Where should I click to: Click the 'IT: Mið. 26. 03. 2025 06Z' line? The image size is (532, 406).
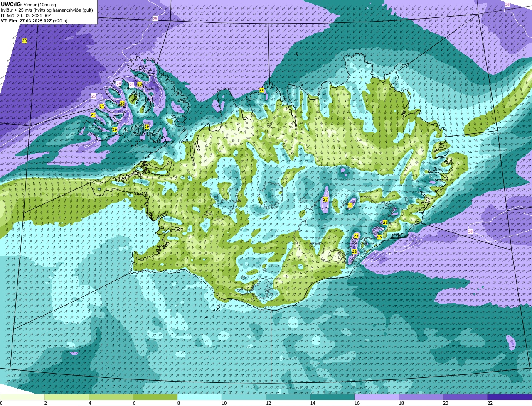pyautogui.click(x=26, y=15)
